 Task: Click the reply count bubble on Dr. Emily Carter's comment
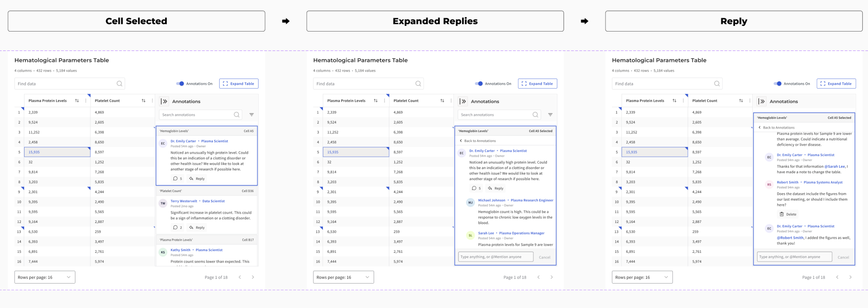point(177,179)
